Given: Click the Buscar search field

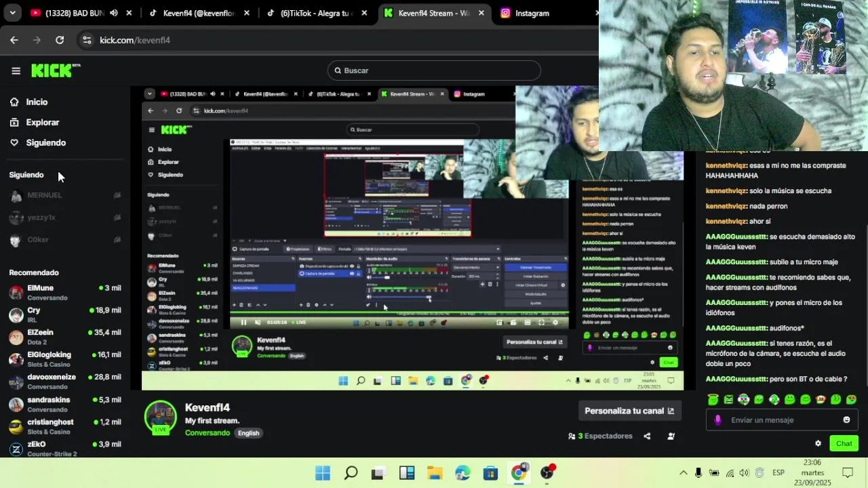Looking at the screenshot, I should (434, 70).
